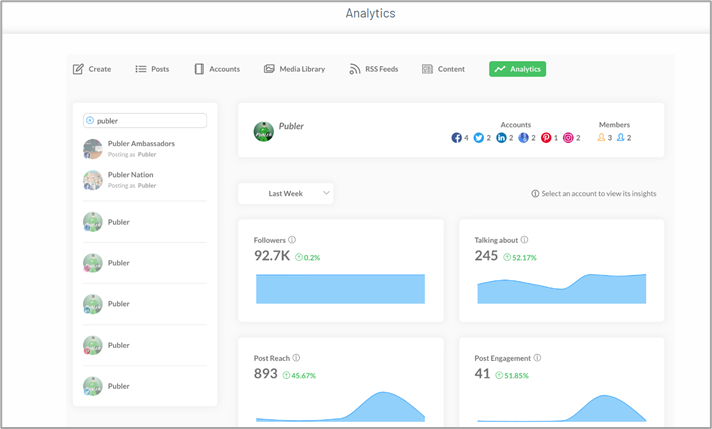Click info icon beside Select an account
This screenshot has width=712, height=429.
click(535, 193)
